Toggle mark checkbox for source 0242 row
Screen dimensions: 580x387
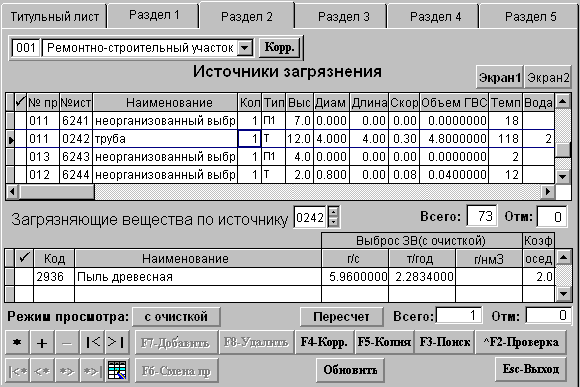pyautogui.click(x=20, y=139)
